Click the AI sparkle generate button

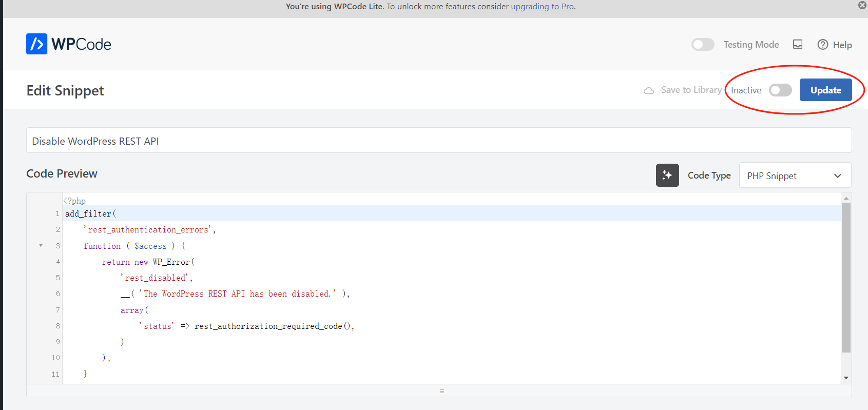pyautogui.click(x=667, y=175)
